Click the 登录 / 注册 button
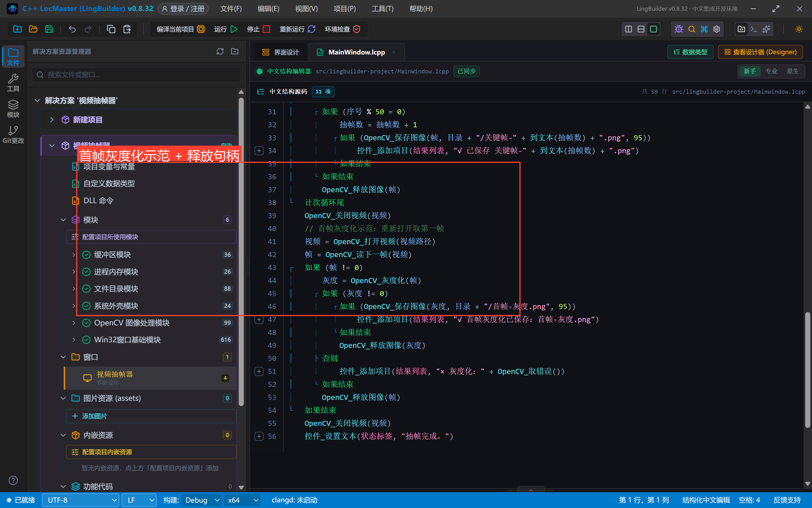The width and height of the screenshot is (812, 508). pos(183,9)
